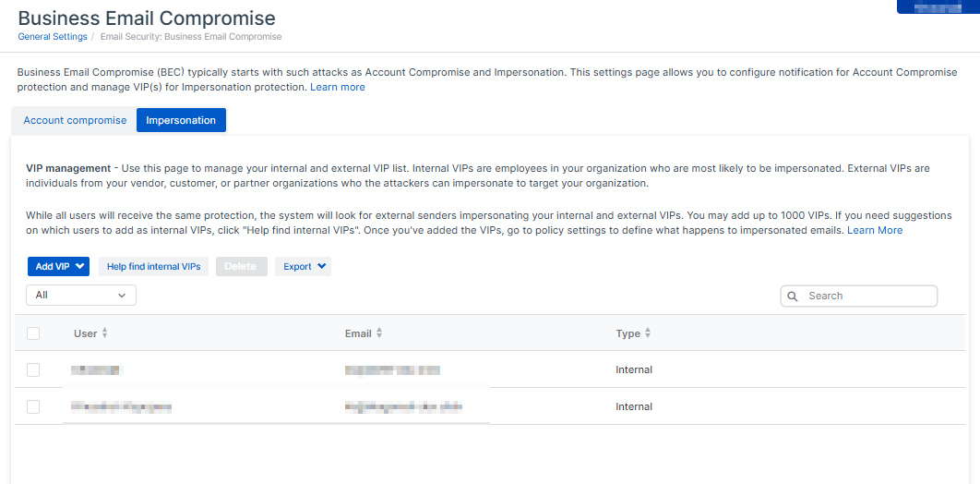Viewport: 980px width, 484px height.
Task: Click the search magnifier icon
Action: click(794, 296)
